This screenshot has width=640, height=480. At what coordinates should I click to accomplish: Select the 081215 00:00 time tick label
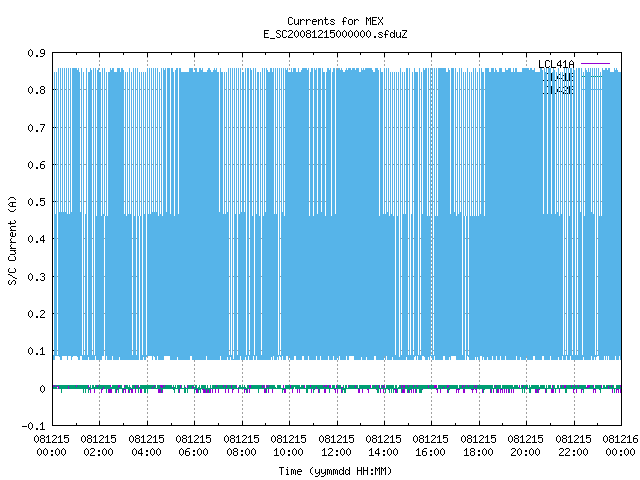(51, 446)
